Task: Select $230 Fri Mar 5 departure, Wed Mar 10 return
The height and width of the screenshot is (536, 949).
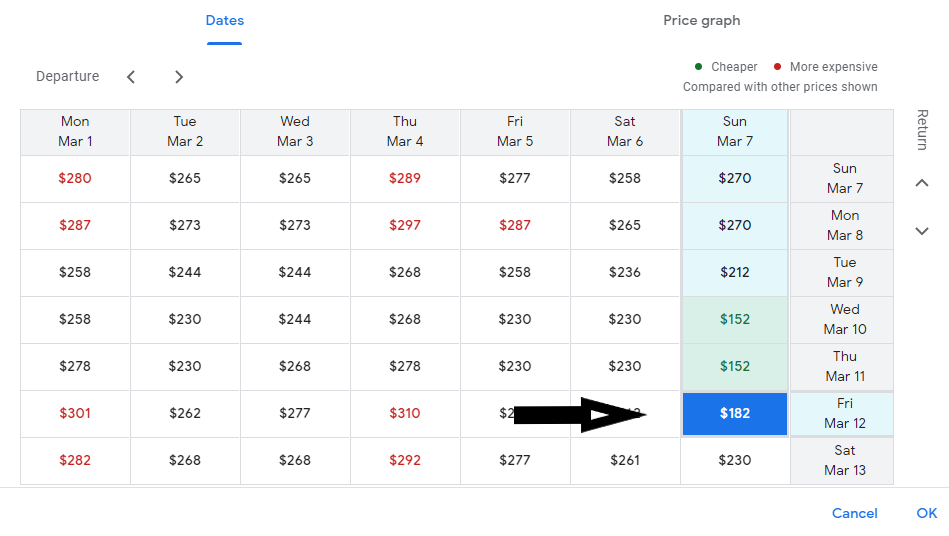Action: [x=515, y=319]
